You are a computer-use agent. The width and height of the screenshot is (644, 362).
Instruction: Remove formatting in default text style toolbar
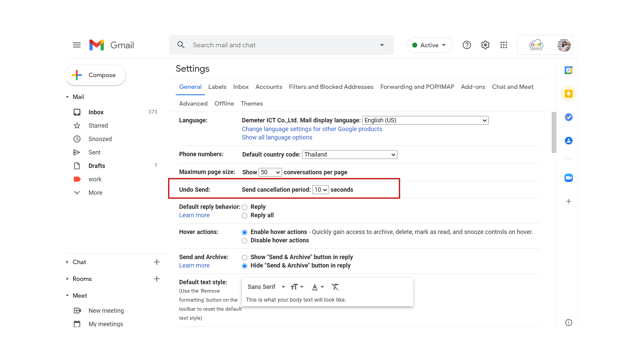(335, 287)
